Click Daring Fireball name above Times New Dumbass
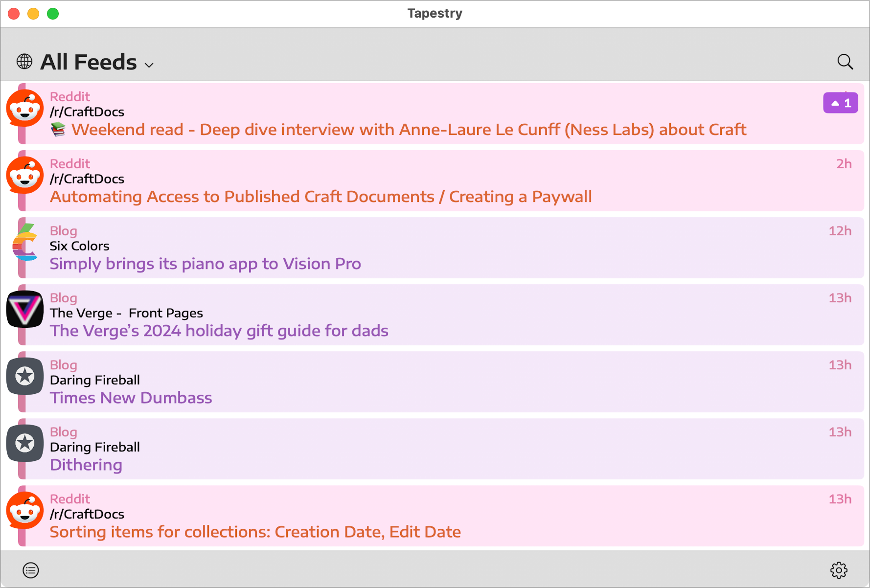870x588 pixels. click(95, 380)
